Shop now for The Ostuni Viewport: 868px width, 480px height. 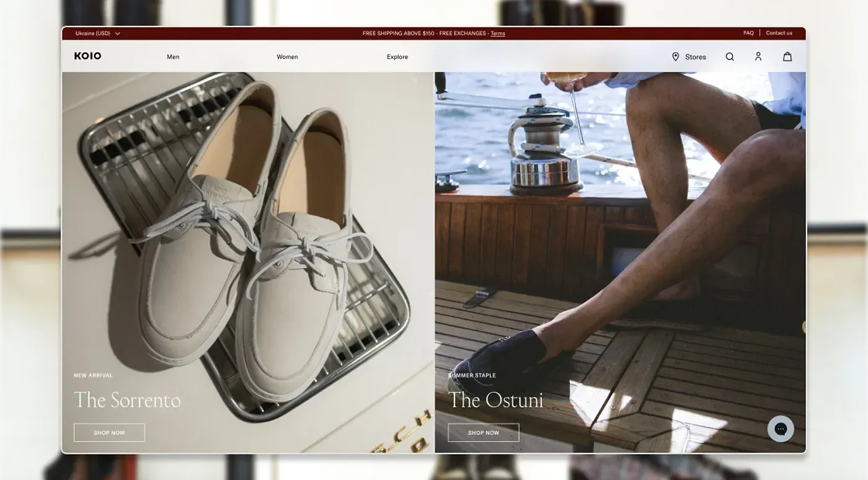[484, 432]
